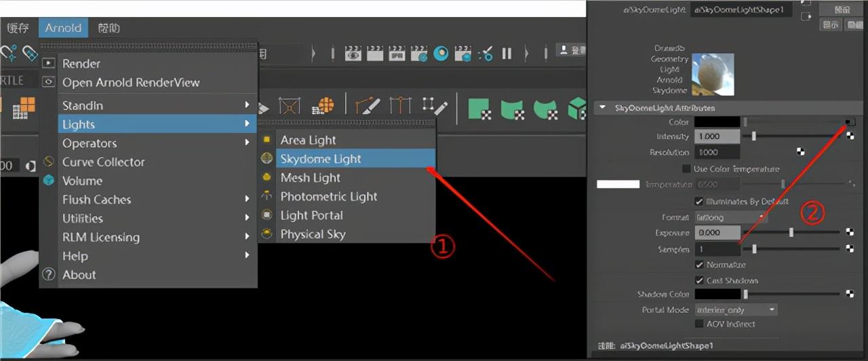Click Photometric Light entry
Viewport: 868px width, 361px height.
point(329,197)
